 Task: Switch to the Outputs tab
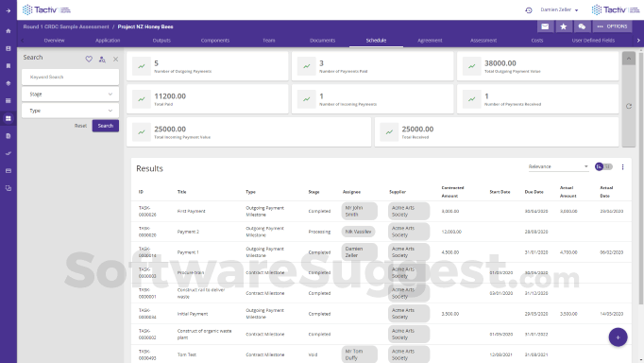[x=161, y=41]
